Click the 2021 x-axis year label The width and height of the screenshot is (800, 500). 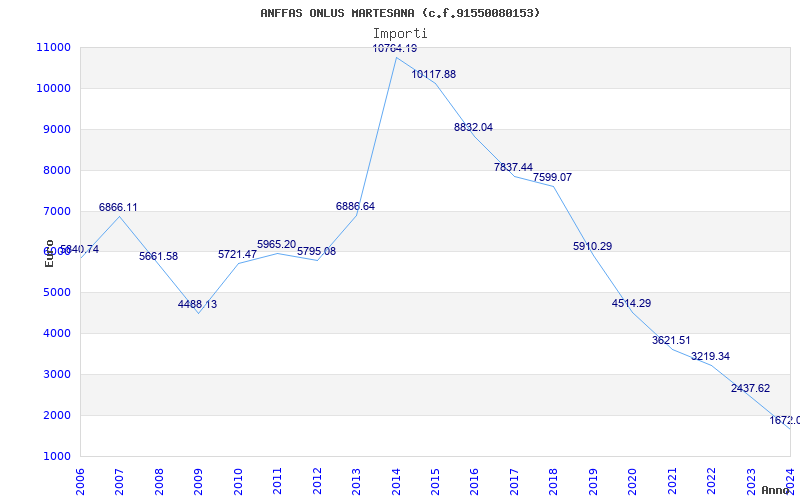click(672, 481)
